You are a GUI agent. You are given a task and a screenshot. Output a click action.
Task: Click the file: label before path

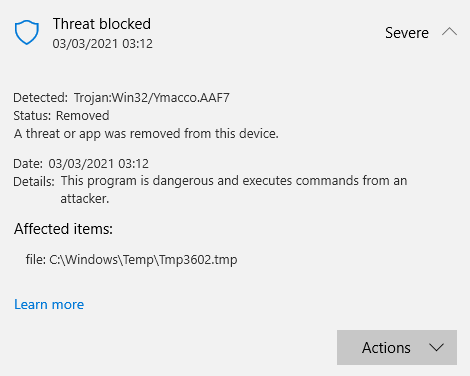click(36, 259)
